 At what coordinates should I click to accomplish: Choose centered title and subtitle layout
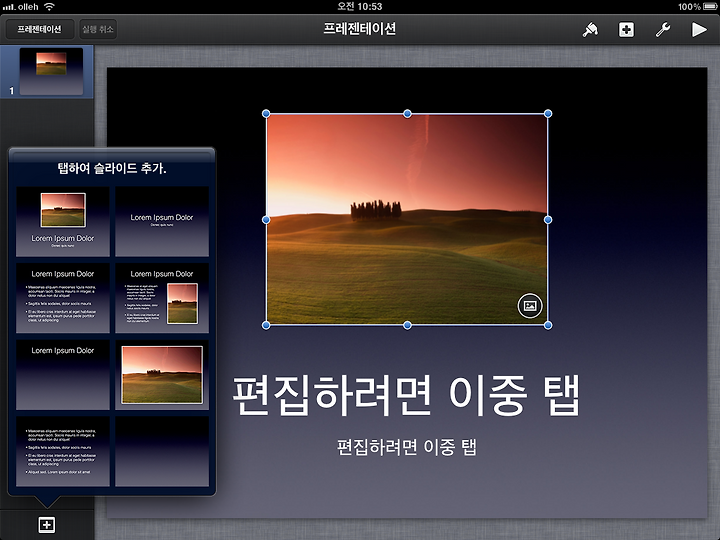tap(162, 221)
